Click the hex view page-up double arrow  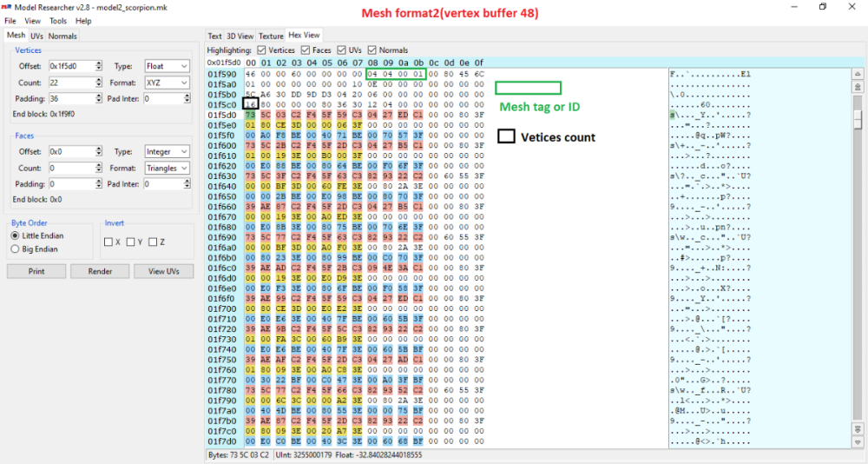tap(858, 87)
